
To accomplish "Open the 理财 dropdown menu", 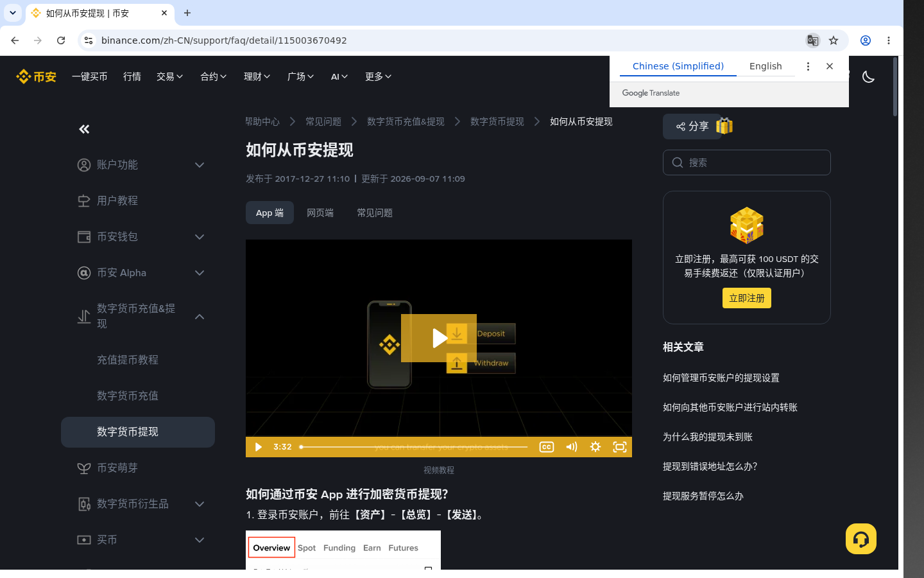I will coord(257,76).
